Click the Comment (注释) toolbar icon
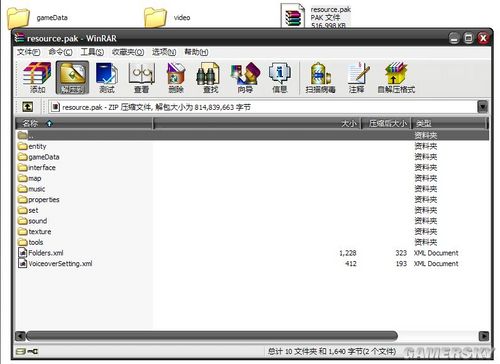500x364 pixels. (x=357, y=77)
